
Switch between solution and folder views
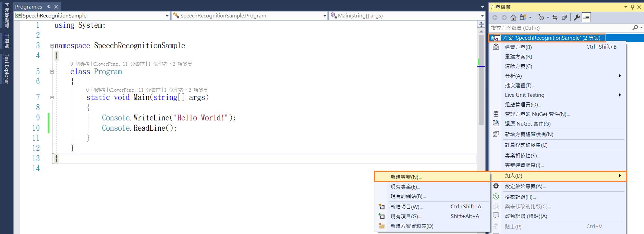pyautogui.click(x=523, y=17)
